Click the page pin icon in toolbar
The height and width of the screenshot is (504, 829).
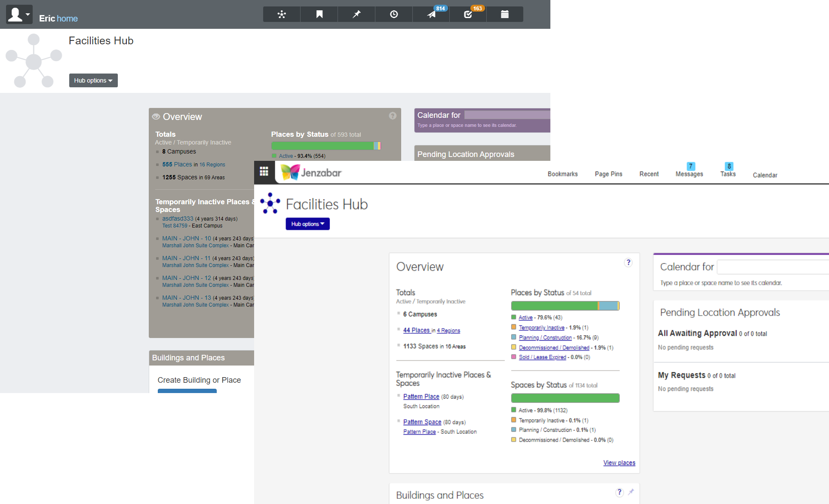[356, 14]
